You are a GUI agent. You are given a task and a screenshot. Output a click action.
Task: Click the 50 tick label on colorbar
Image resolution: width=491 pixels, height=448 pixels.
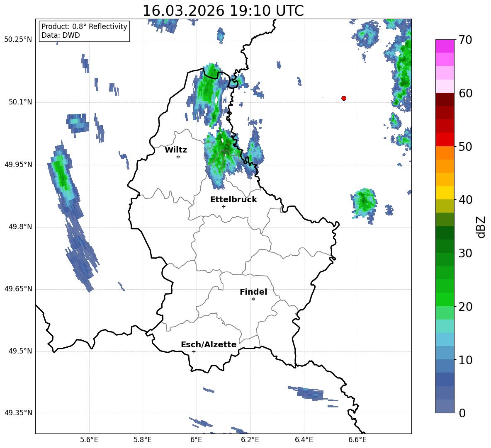(x=465, y=146)
